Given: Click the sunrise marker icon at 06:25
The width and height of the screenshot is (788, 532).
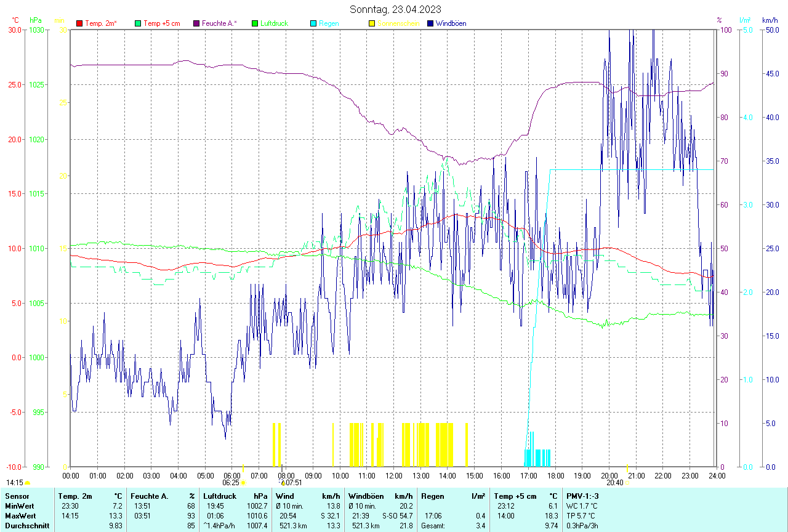Looking at the screenshot, I should [x=243, y=483].
